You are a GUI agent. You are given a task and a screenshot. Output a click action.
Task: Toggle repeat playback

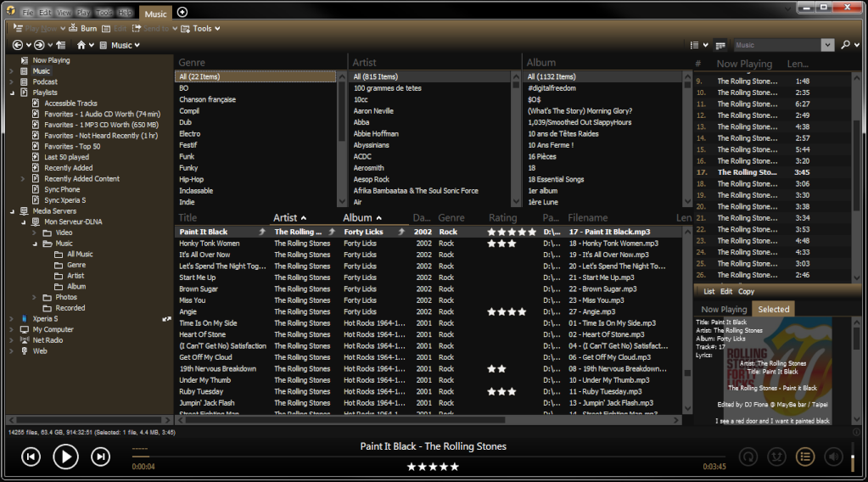tap(748, 457)
